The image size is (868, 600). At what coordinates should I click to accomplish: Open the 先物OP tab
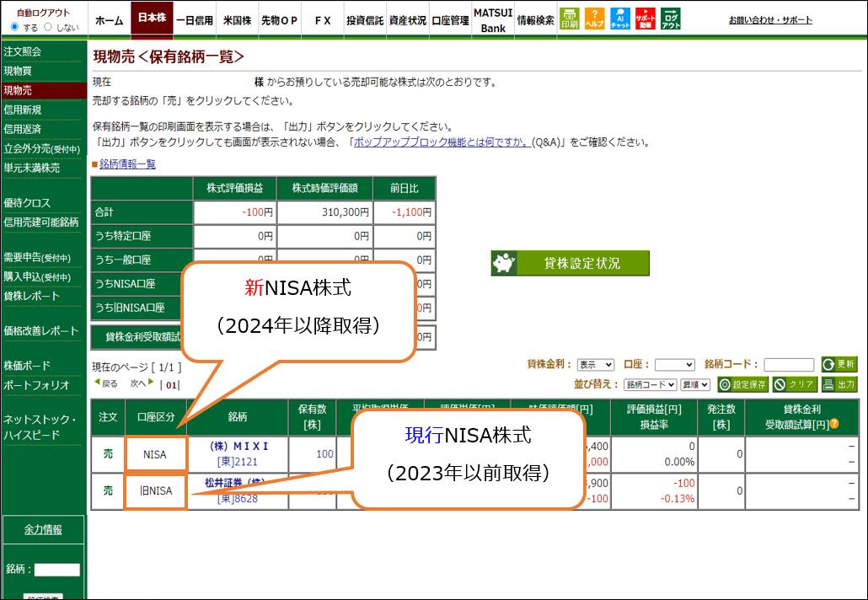[280, 20]
